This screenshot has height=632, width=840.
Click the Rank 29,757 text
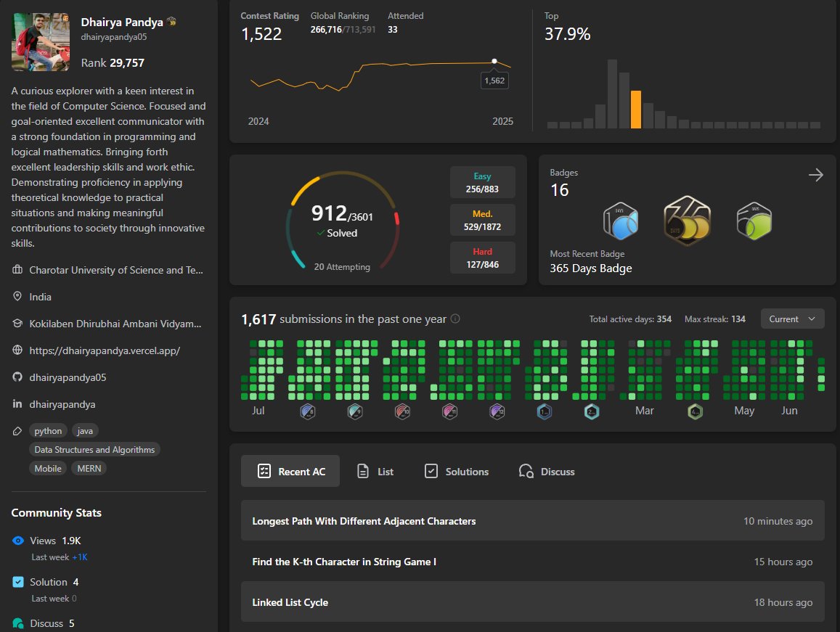tap(113, 62)
